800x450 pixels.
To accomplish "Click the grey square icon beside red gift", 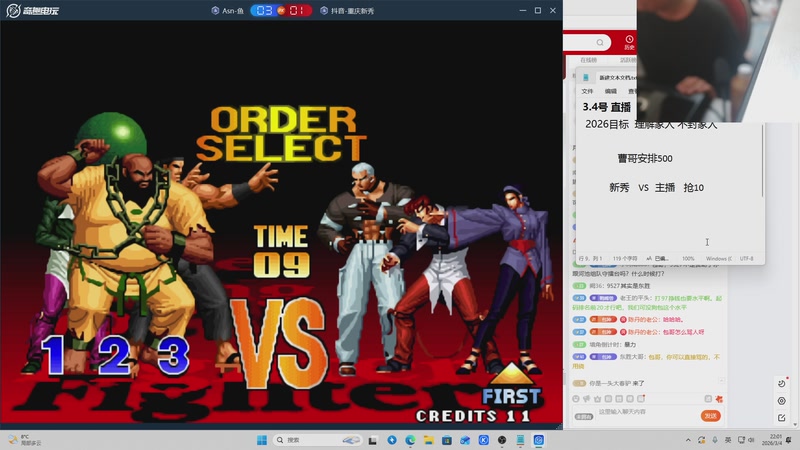I will [708, 399].
